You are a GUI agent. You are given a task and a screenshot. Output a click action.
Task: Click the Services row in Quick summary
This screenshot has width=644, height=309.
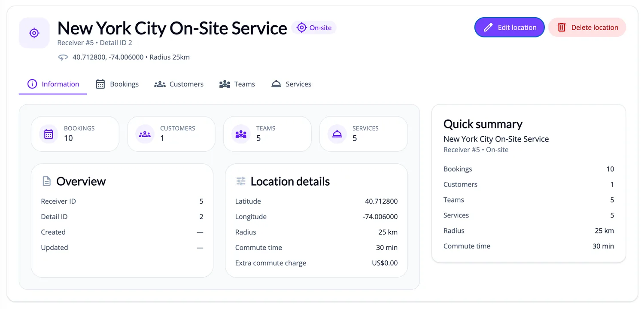tap(529, 215)
